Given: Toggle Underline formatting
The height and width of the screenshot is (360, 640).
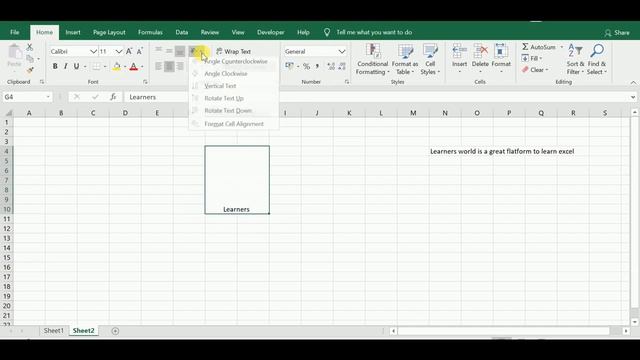Looking at the screenshot, I should (76, 66).
